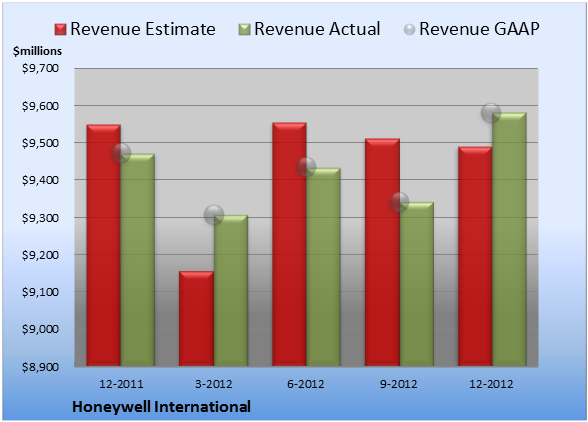Select the red estimate bar for 12-2012
588x422 pixels.
(475, 257)
